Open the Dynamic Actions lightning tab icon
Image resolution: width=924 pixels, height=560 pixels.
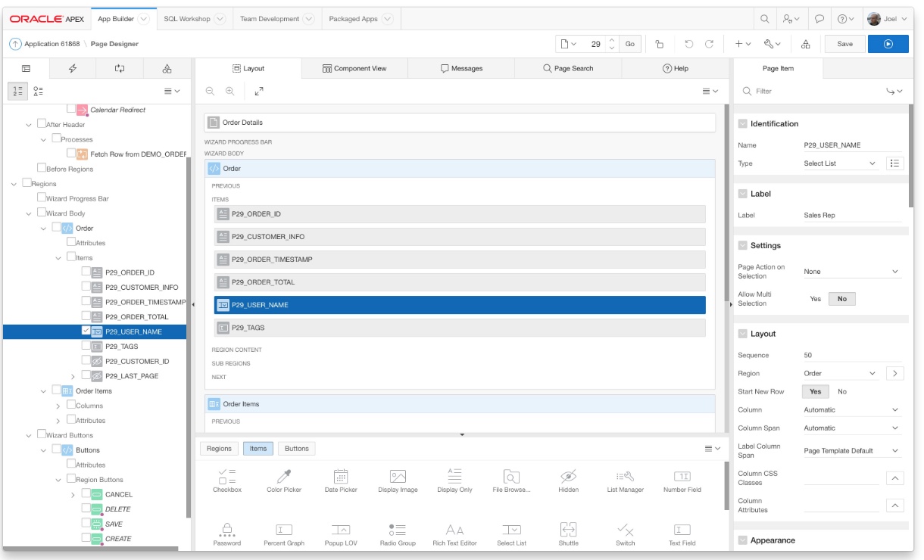(73, 68)
